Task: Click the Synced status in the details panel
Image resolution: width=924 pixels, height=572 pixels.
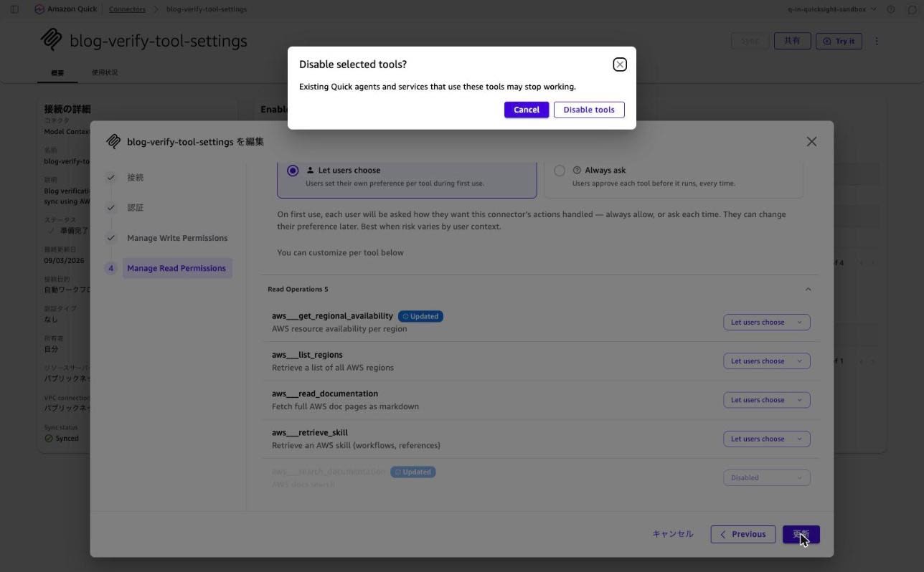Action: pyautogui.click(x=62, y=439)
